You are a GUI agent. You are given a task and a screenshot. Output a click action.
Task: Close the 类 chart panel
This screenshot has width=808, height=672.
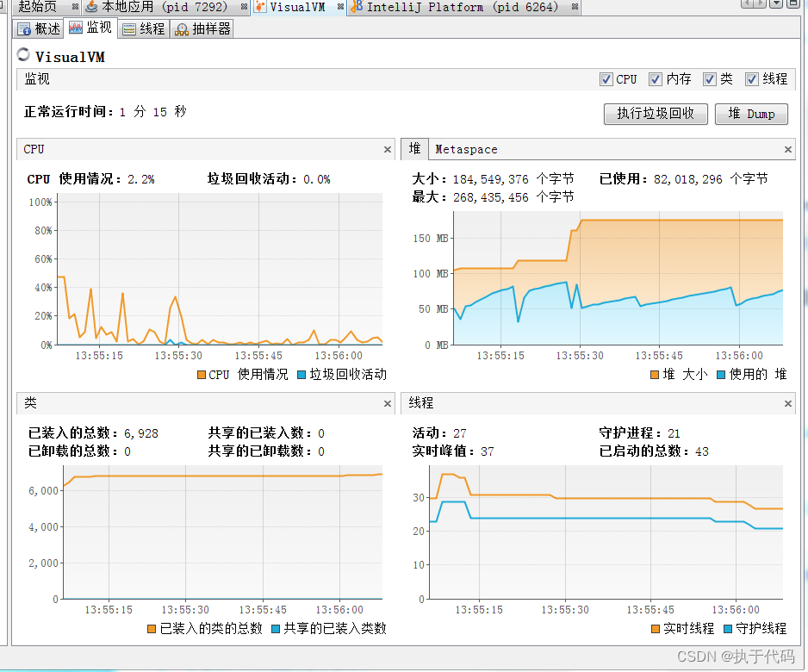point(388,403)
